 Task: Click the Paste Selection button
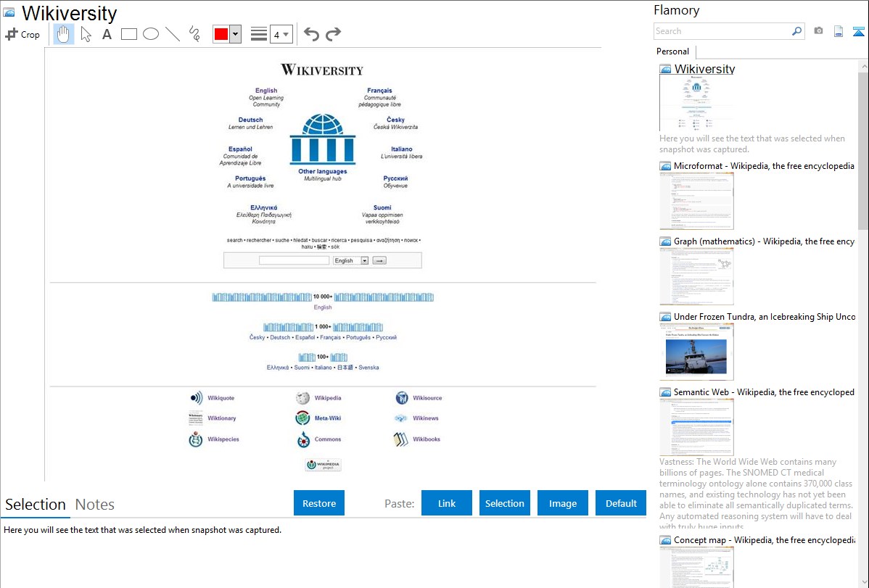[x=505, y=503]
